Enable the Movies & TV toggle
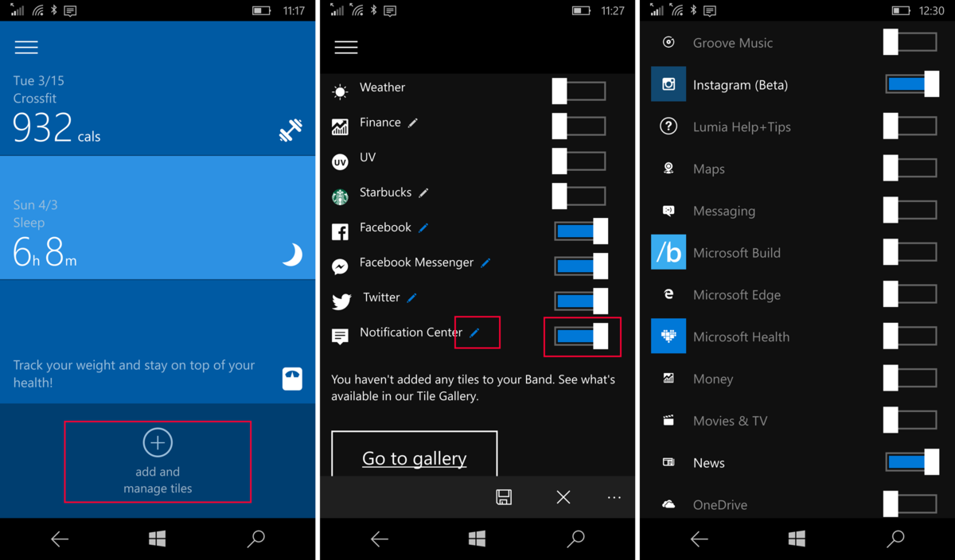The width and height of the screenshot is (955, 560). coord(910,420)
